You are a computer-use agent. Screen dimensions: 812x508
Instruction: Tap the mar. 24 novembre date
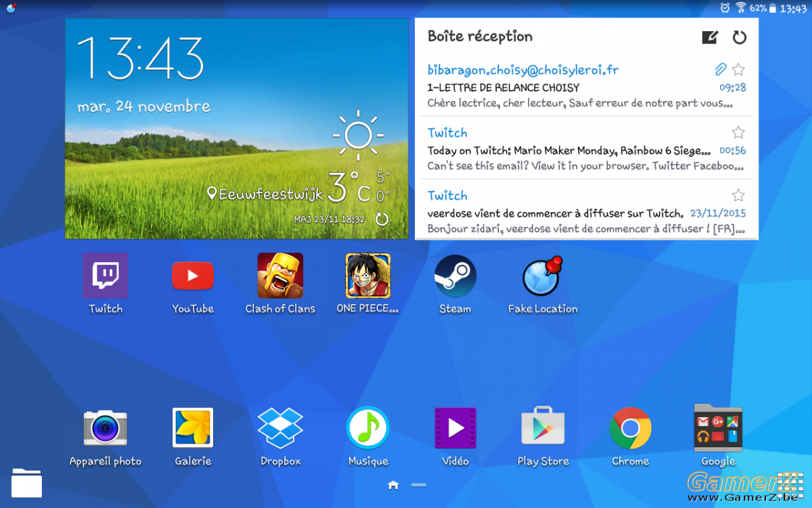pyautogui.click(x=143, y=107)
